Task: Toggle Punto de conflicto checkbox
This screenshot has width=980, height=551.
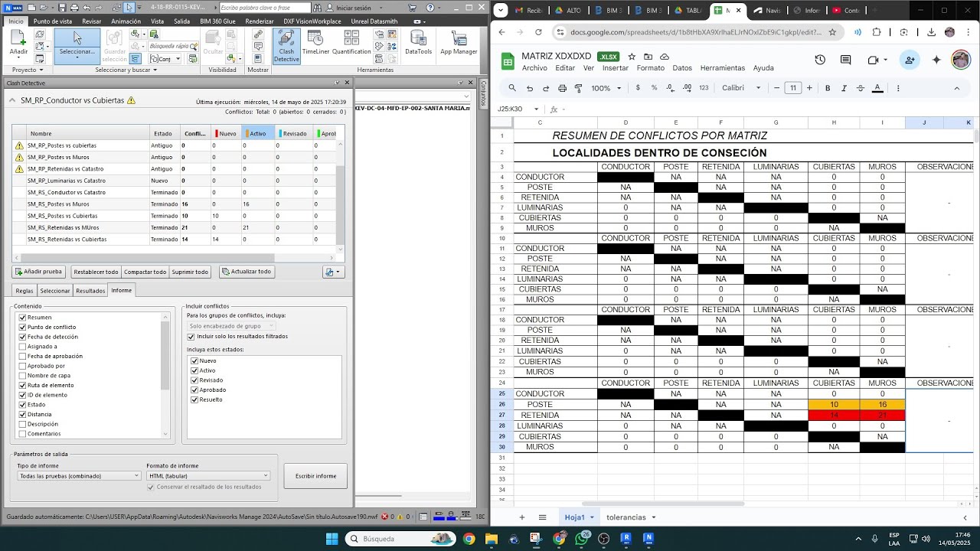Action: point(22,327)
